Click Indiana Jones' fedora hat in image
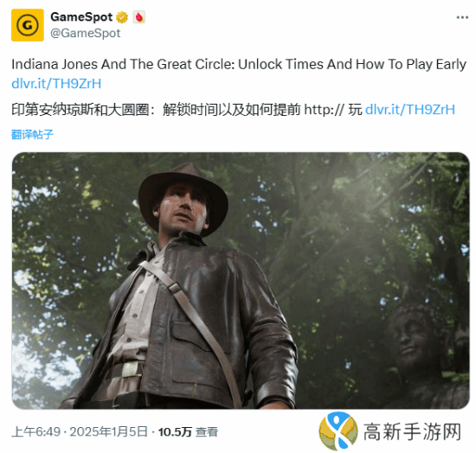The width and height of the screenshot is (476, 453). point(183,191)
